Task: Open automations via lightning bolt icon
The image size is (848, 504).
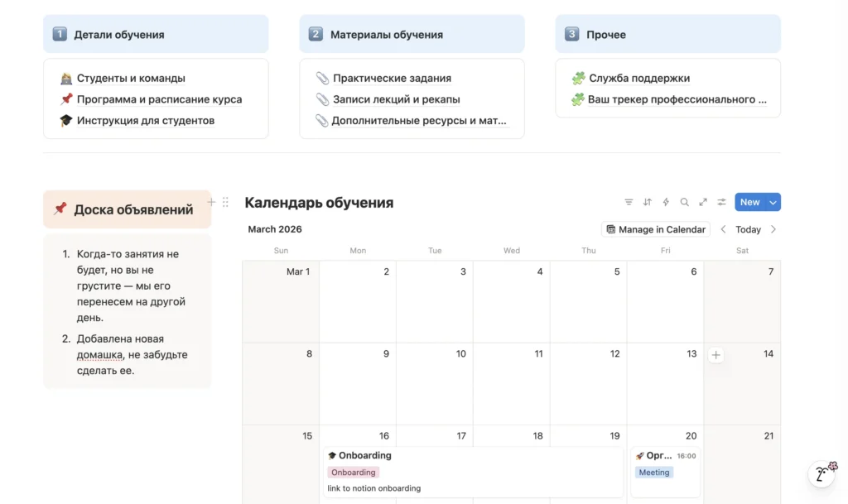Action: (666, 202)
